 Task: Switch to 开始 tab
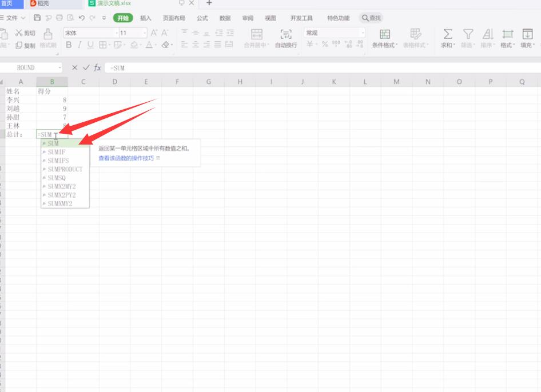(123, 18)
